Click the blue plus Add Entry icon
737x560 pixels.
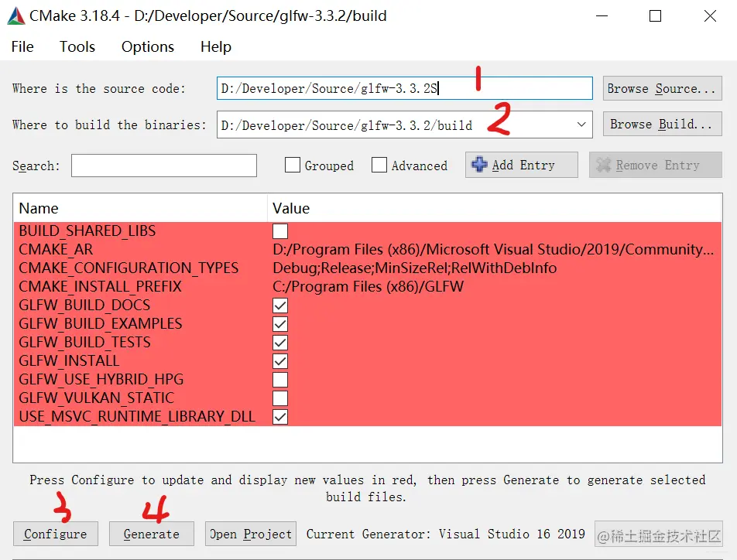(x=479, y=165)
